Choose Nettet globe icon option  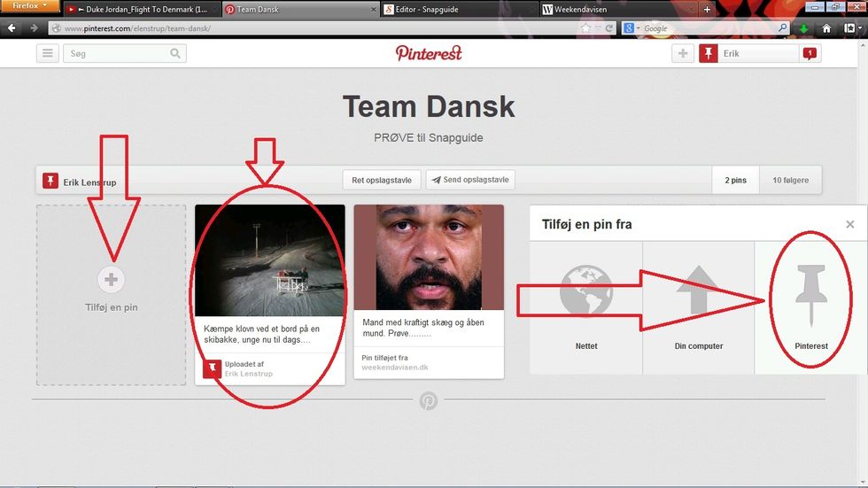pyautogui.click(x=586, y=291)
